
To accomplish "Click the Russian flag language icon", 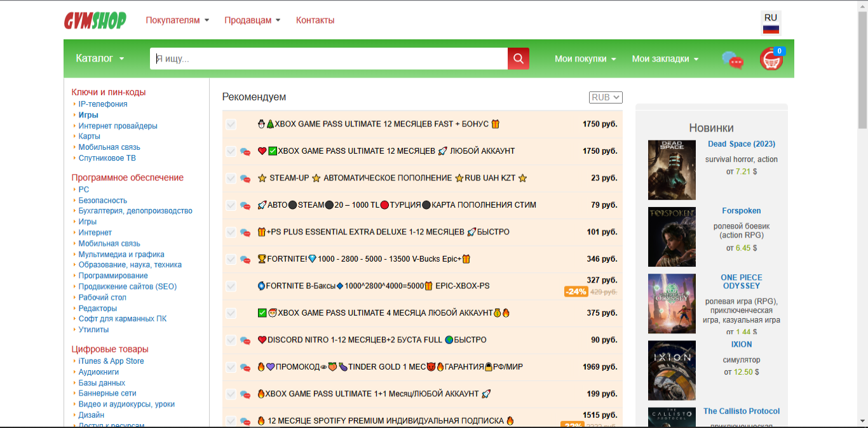I will (771, 29).
